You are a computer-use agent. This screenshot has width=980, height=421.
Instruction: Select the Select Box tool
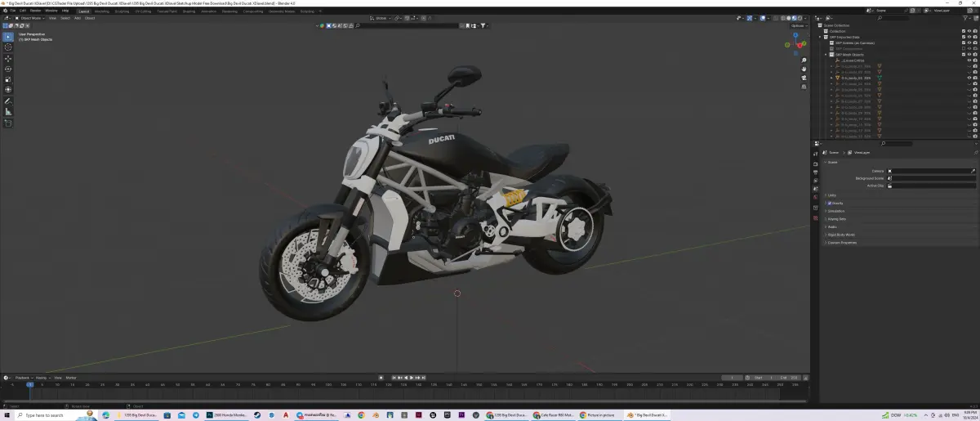[x=8, y=37]
